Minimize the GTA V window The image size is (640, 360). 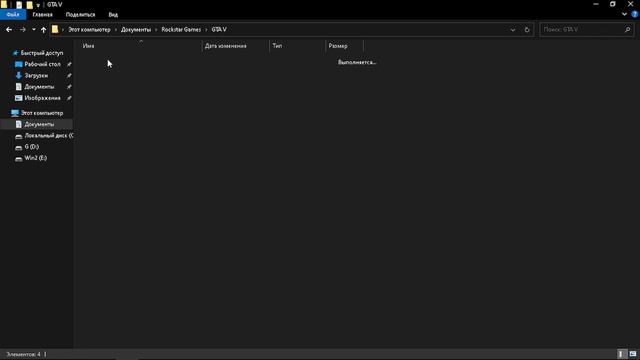[x=596, y=4]
